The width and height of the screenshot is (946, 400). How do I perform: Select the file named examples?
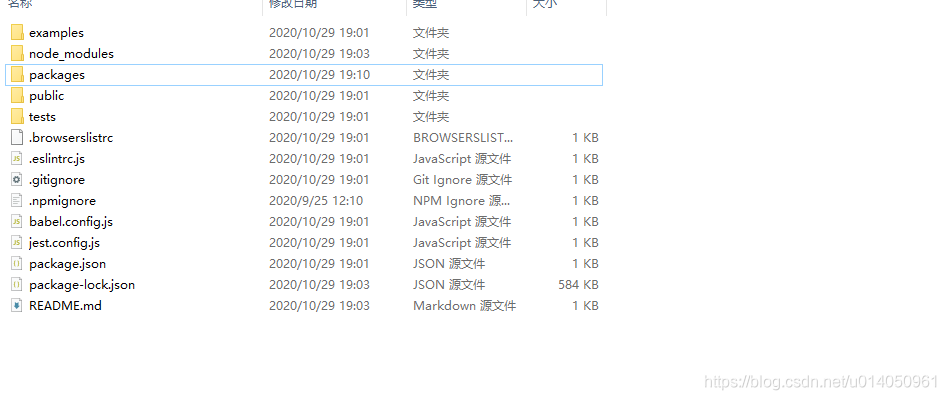(56, 33)
